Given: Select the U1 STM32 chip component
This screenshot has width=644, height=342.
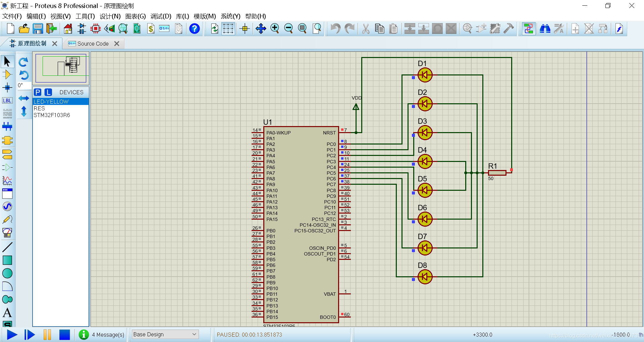Looking at the screenshot, I should (301, 225).
